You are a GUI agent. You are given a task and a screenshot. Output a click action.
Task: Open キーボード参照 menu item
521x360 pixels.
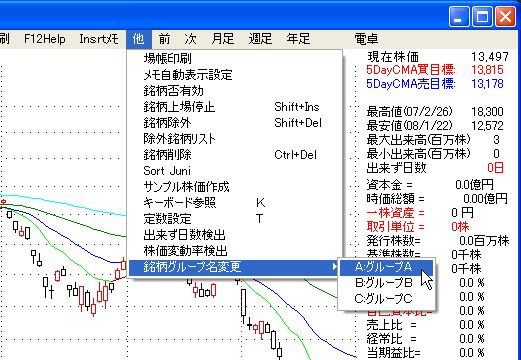point(235,203)
